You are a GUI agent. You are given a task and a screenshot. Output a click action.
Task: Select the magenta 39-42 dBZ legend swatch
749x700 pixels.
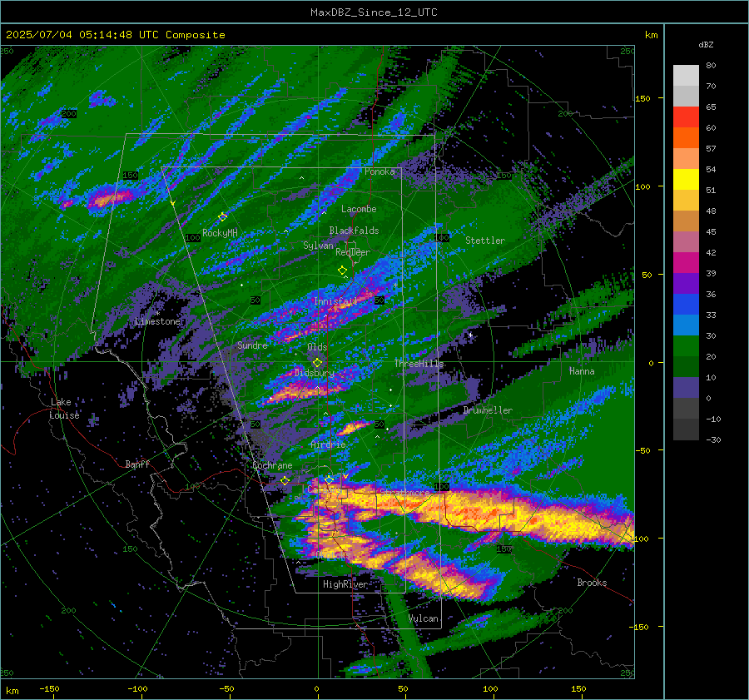click(686, 262)
